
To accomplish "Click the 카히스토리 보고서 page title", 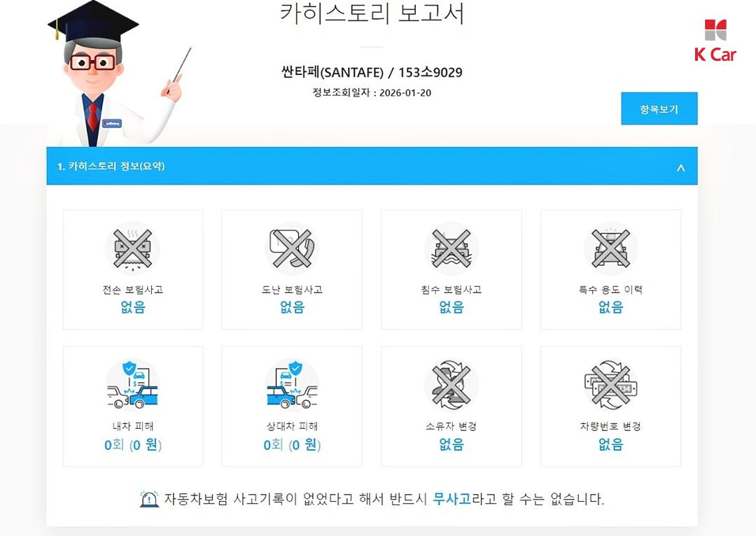I will pyautogui.click(x=372, y=13).
